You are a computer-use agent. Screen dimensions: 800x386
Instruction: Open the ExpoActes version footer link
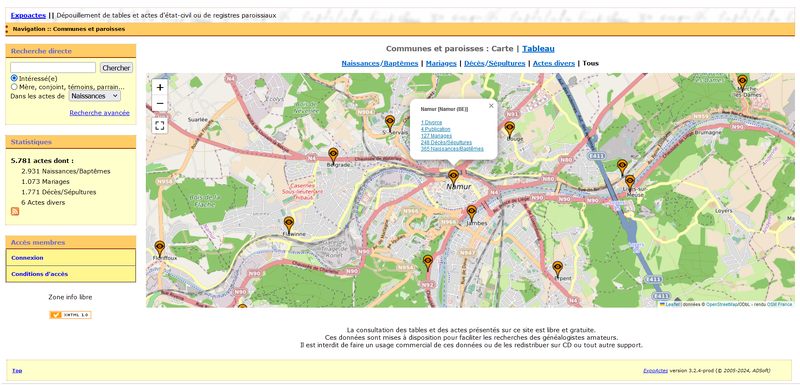coord(654,371)
